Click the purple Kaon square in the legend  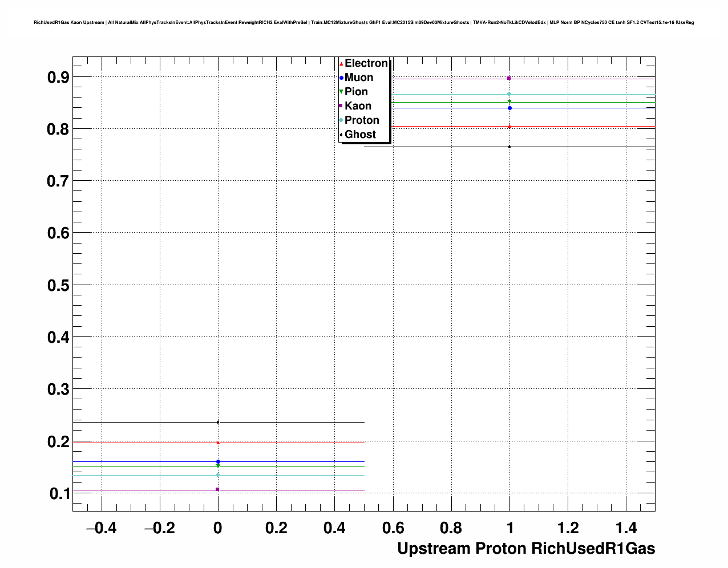click(x=341, y=106)
